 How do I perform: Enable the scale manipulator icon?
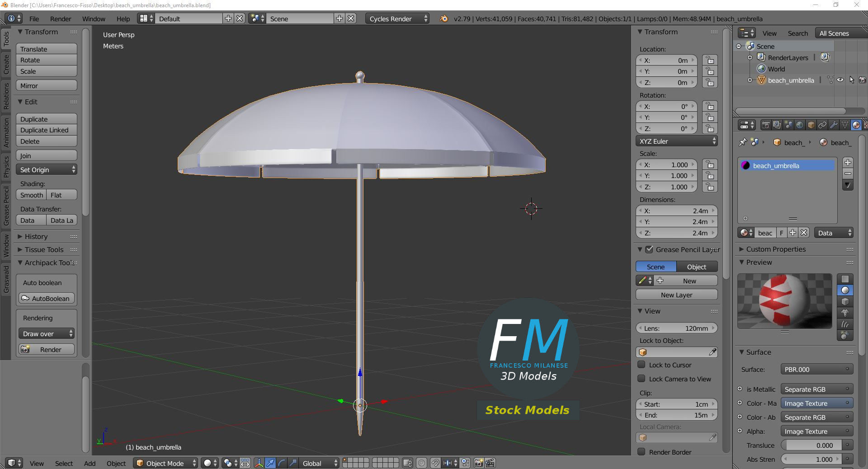point(293,463)
